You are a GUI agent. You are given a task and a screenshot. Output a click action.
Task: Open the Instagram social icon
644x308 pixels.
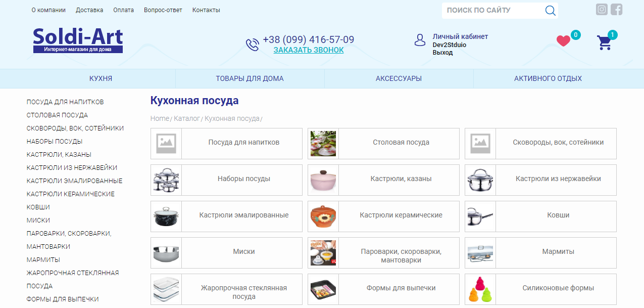pyautogui.click(x=602, y=9)
